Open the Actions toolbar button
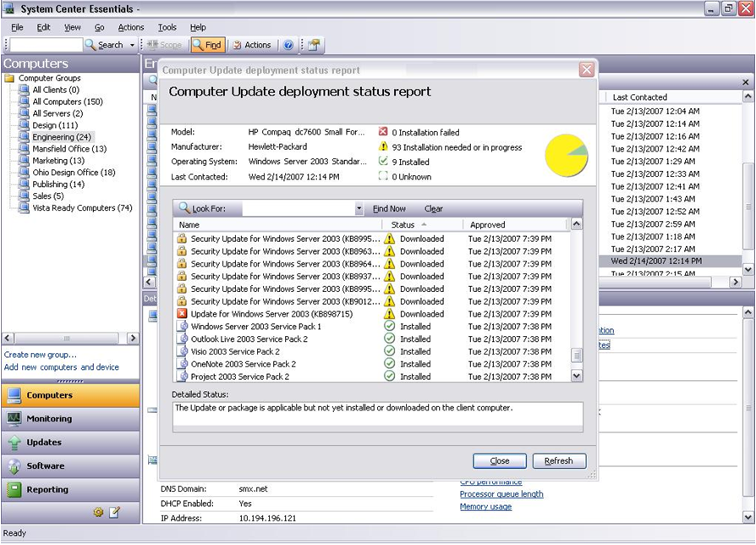The height and width of the screenshot is (545, 756). (x=252, y=45)
